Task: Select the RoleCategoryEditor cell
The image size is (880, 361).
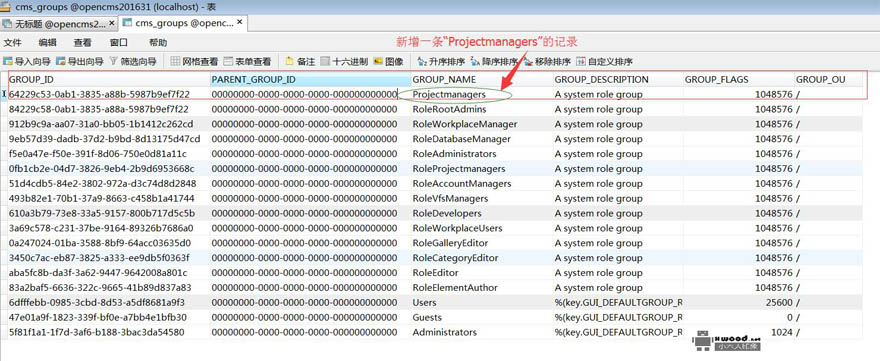Action: [x=482, y=258]
